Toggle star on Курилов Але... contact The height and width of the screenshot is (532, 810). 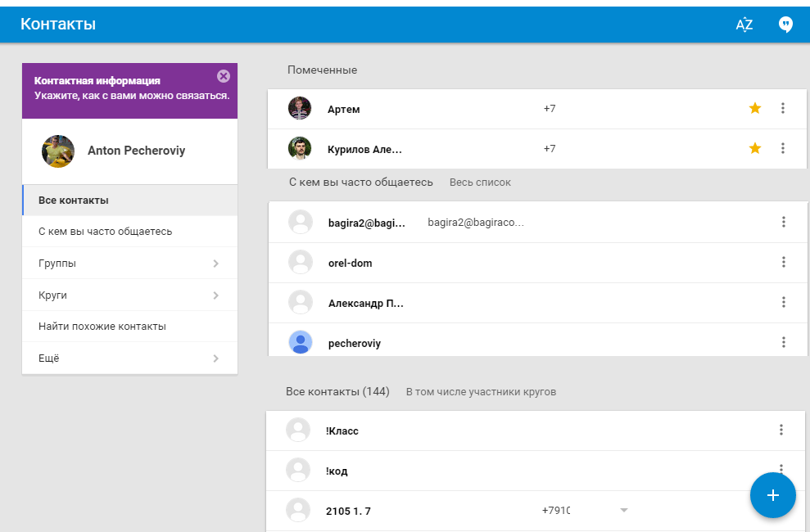click(x=755, y=148)
